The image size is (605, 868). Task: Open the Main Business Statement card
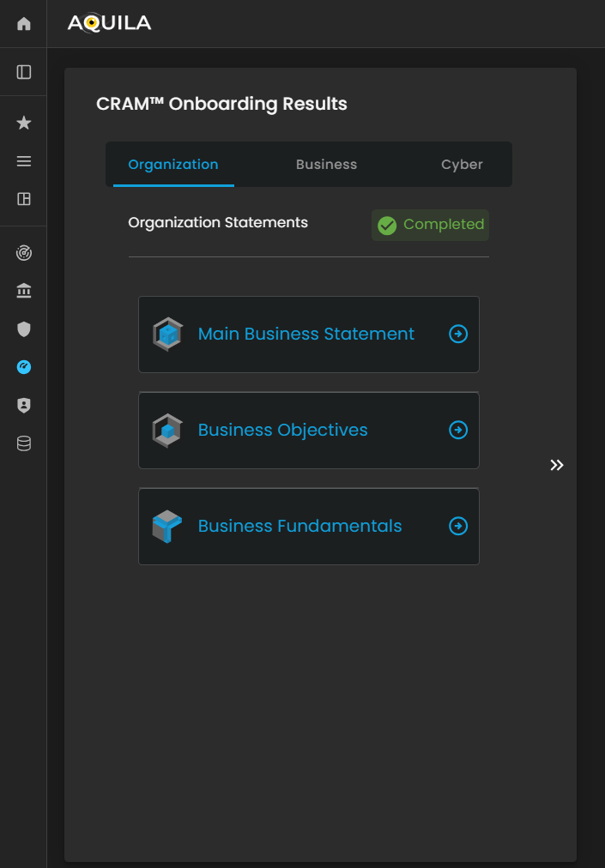[306, 335]
